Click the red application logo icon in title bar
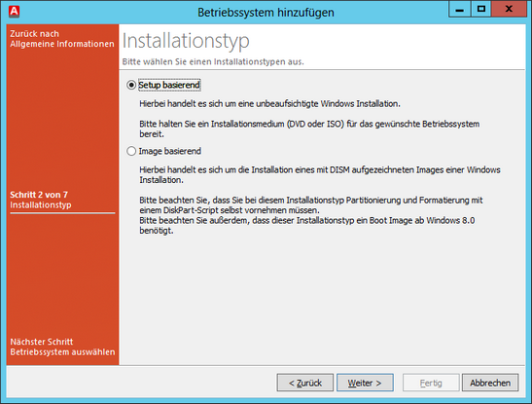The height and width of the screenshot is (404, 532). (x=14, y=12)
